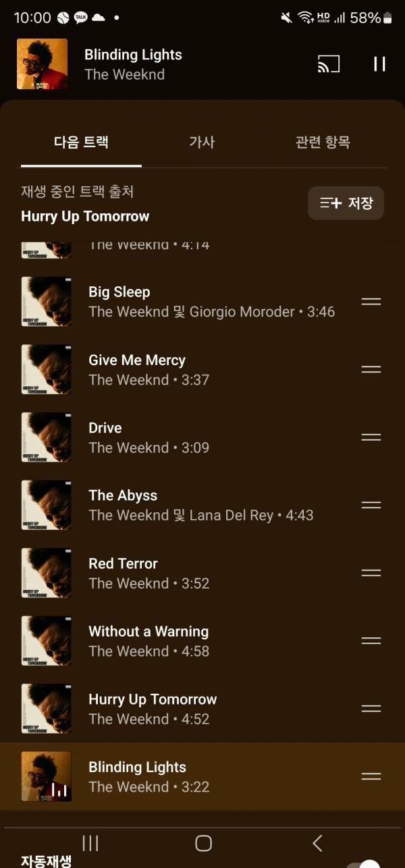Open the Hurry Up Tomorrow source album link
This screenshot has height=868, width=405.
click(85, 217)
